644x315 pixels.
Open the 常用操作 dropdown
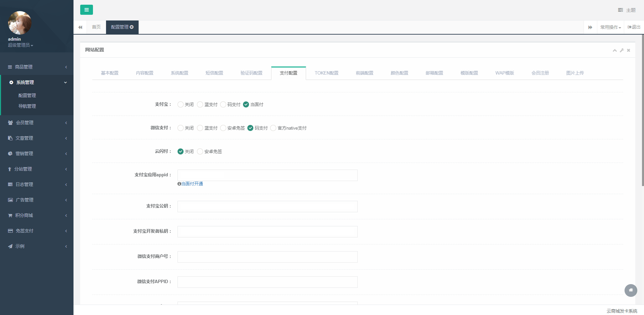[610, 27]
